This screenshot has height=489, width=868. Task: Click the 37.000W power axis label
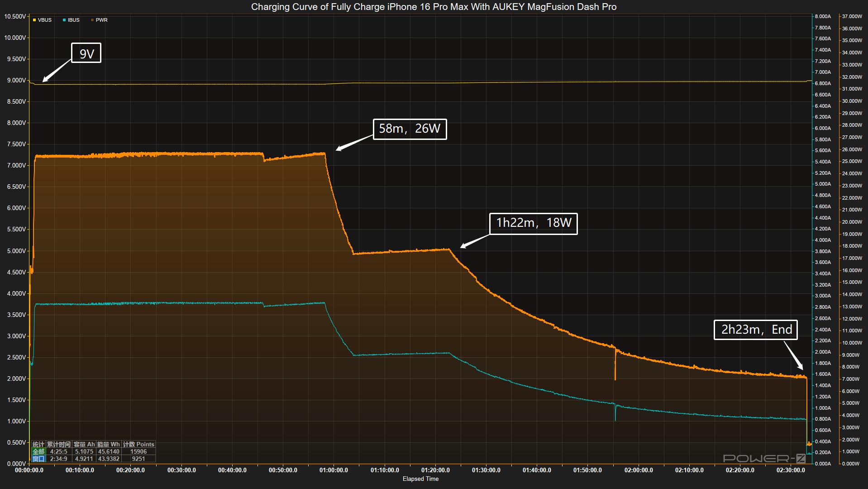coord(852,16)
